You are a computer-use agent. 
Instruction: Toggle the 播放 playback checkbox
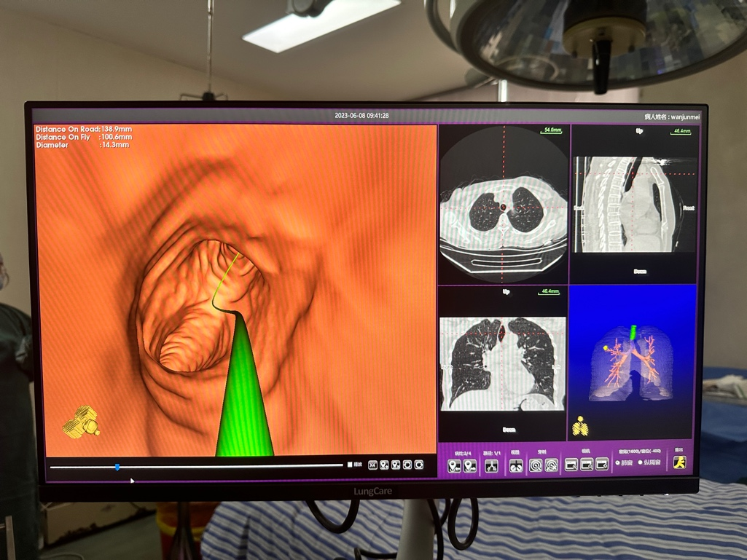click(x=351, y=465)
